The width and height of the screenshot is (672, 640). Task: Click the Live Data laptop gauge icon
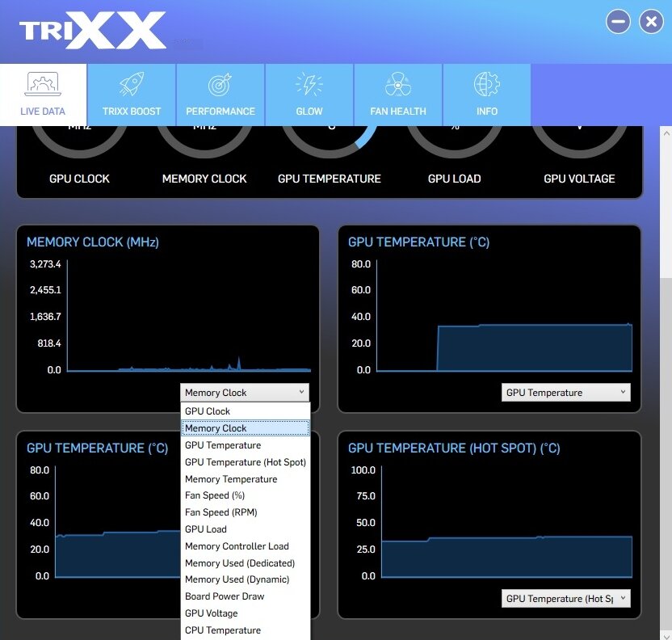coord(42,83)
